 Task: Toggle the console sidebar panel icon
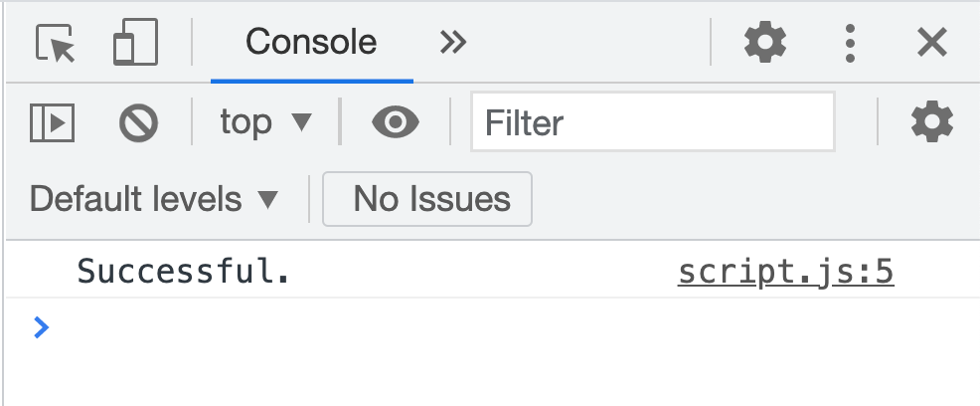(x=52, y=122)
